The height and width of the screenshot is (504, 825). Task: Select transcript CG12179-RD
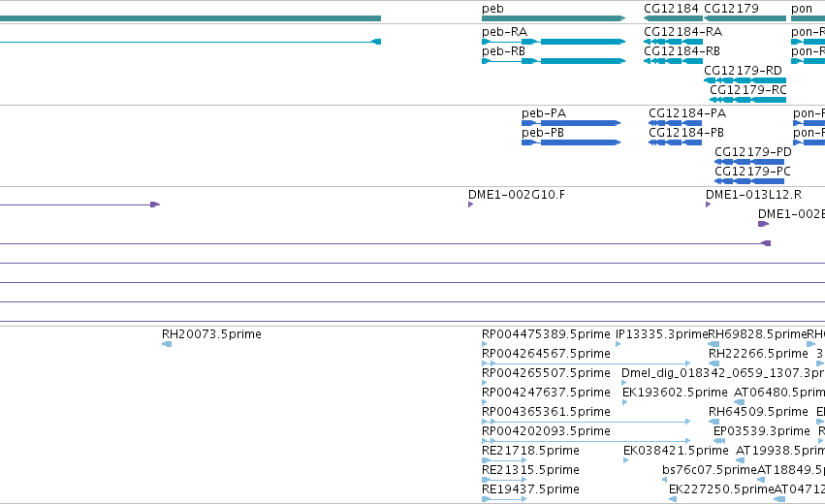coord(743,71)
